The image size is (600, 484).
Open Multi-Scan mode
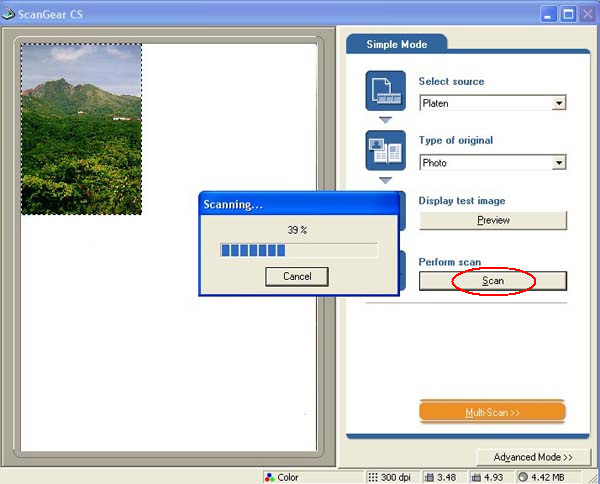click(x=492, y=412)
